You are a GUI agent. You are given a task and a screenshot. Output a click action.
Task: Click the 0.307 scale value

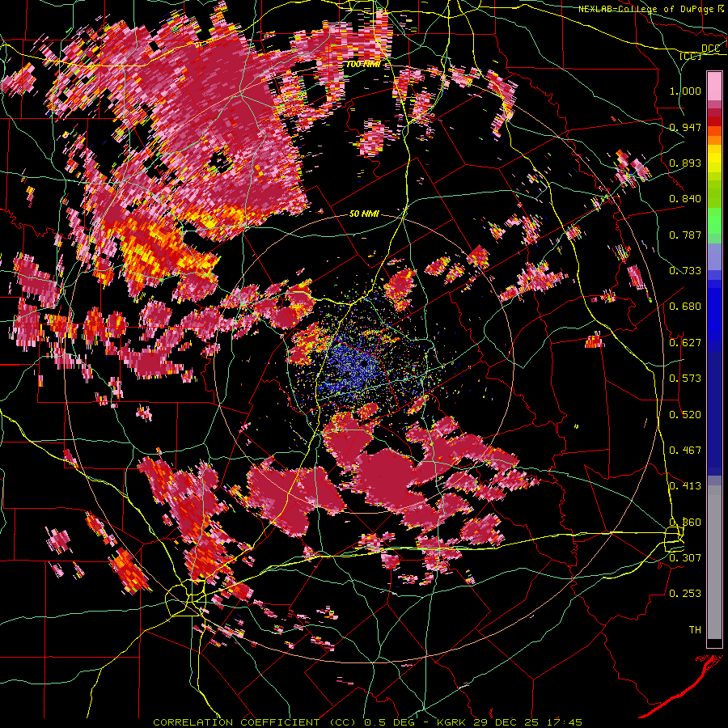point(685,558)
